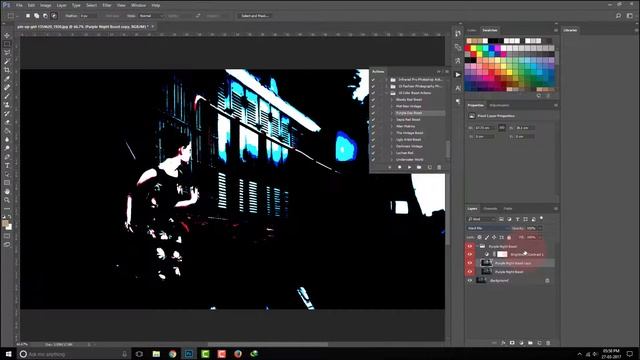Expand the Underwater World action
Image resolution: width=640 pixels, height=360 pixels.
click(392, 160)
